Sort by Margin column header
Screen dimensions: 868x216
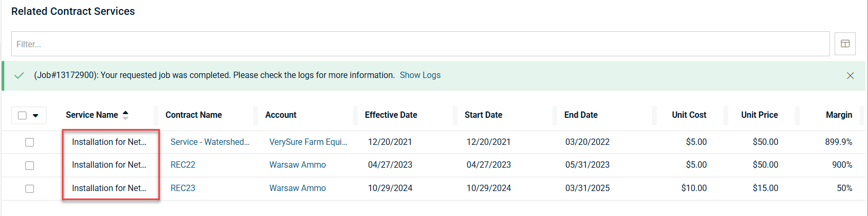click(838, 115)
